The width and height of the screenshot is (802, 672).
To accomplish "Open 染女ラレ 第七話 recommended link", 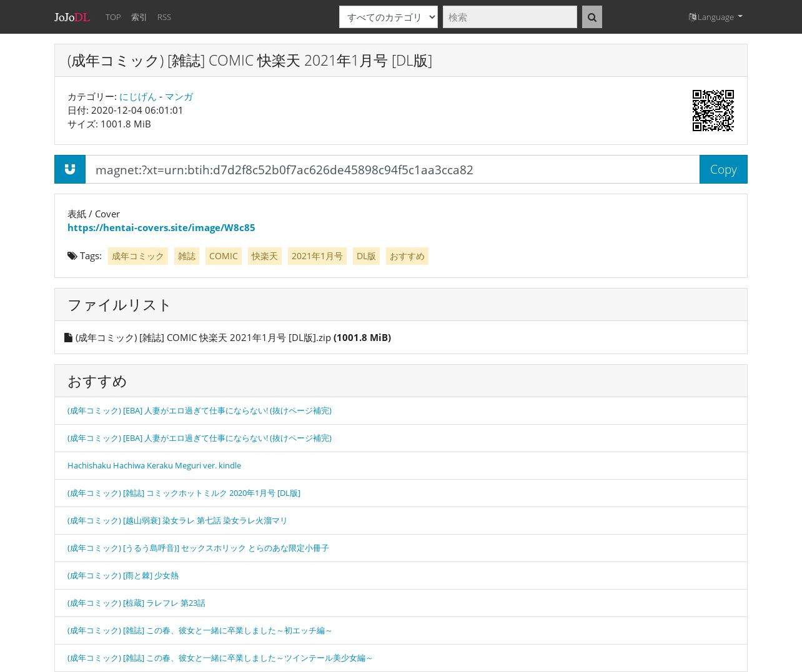I will tap(177, 520).
